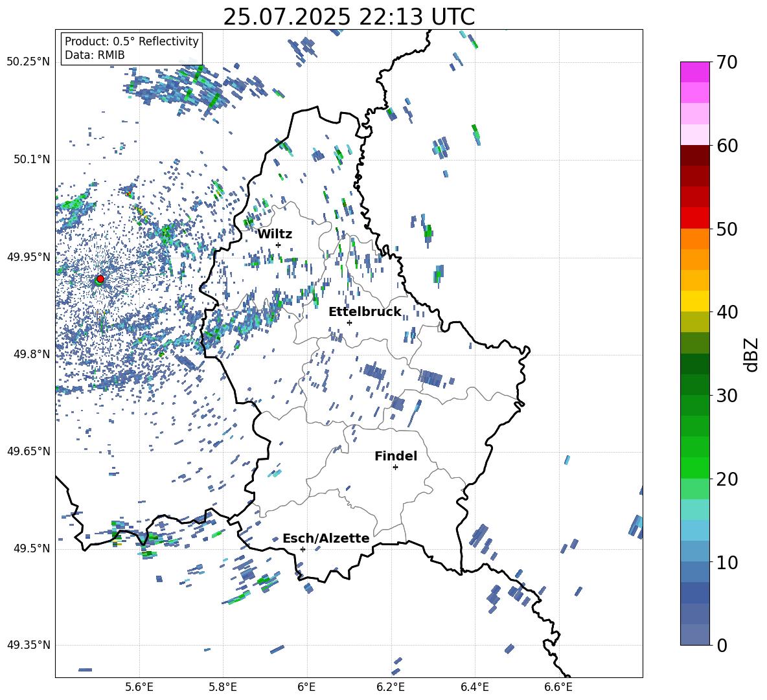Click the Findel station cross marker

click(x=395, y=468)
